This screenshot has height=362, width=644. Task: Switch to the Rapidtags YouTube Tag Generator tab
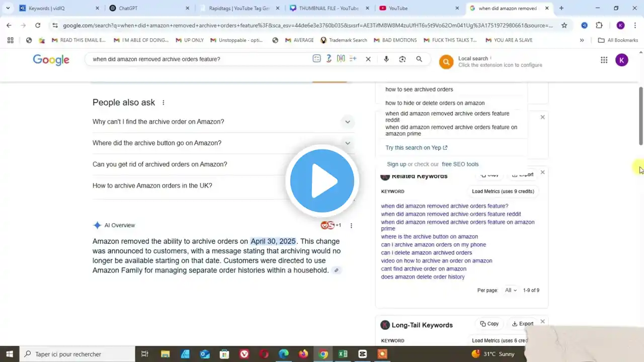click(x=239, y=8)
